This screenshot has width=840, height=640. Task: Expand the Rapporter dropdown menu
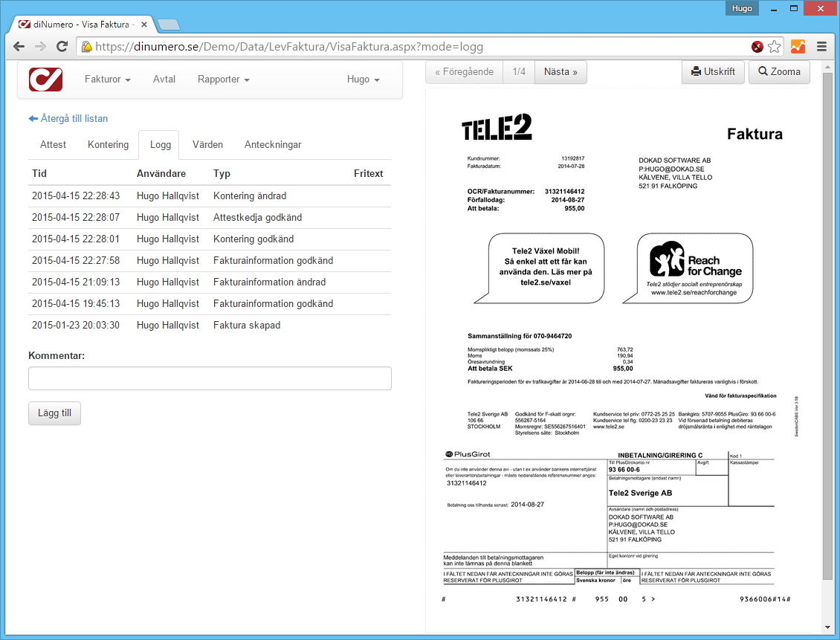point(224,80)
